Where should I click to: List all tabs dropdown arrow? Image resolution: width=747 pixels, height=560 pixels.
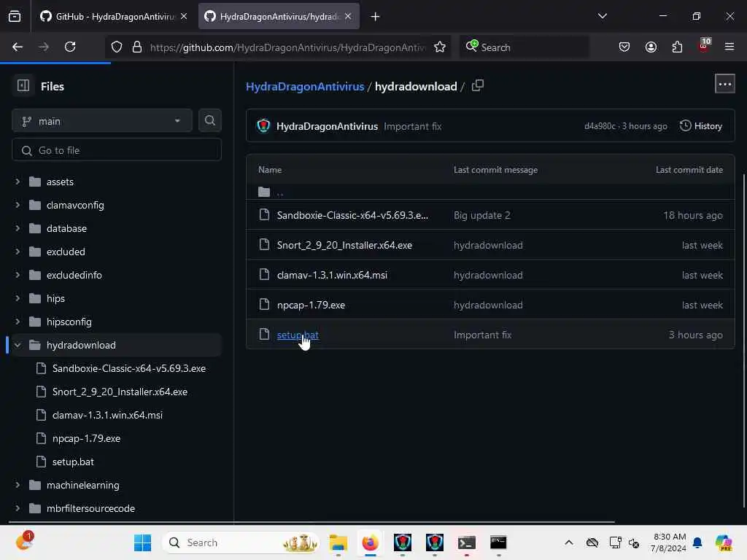(602, 16)
